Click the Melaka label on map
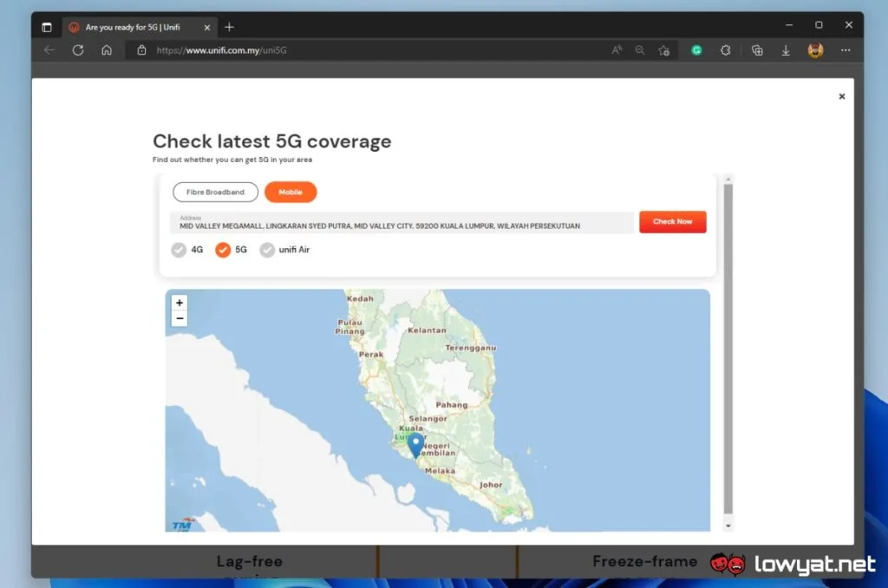 (440, 471)
